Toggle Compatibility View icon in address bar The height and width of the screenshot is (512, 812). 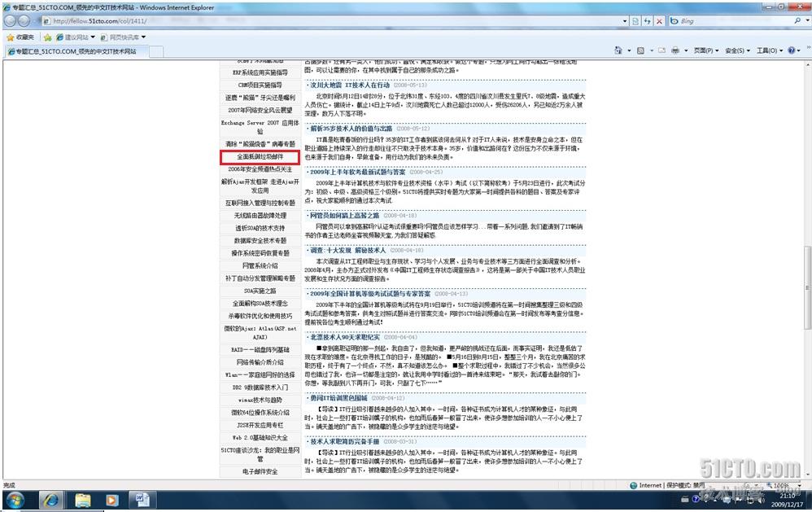635,21
